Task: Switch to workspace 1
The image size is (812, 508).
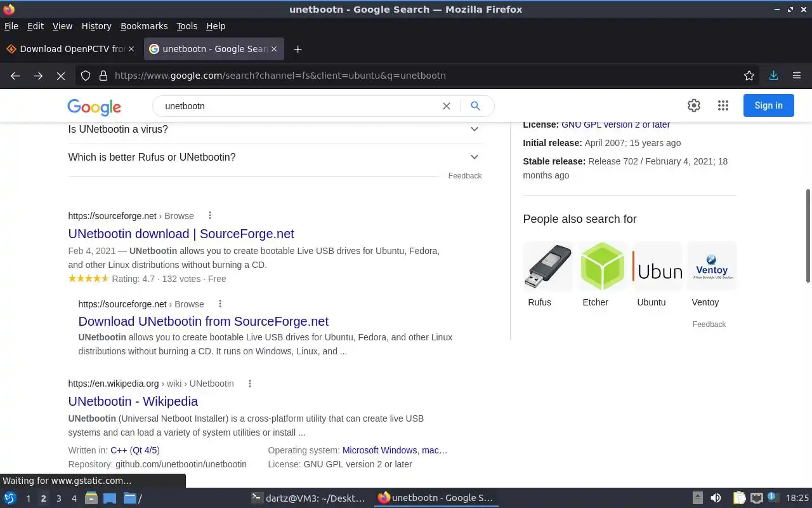Action: [28, 498]
